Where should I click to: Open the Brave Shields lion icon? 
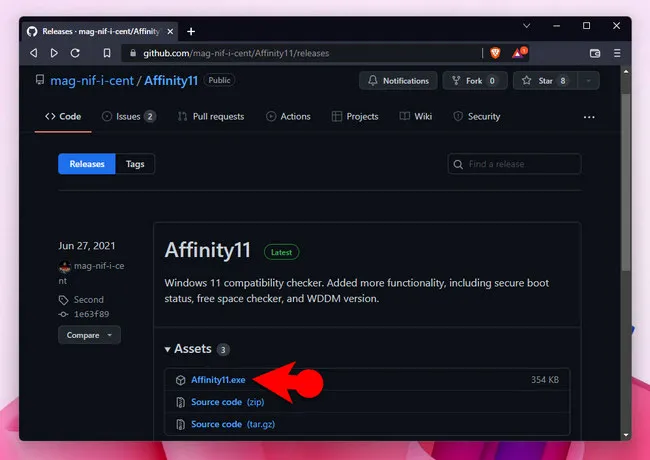(495, 53)
